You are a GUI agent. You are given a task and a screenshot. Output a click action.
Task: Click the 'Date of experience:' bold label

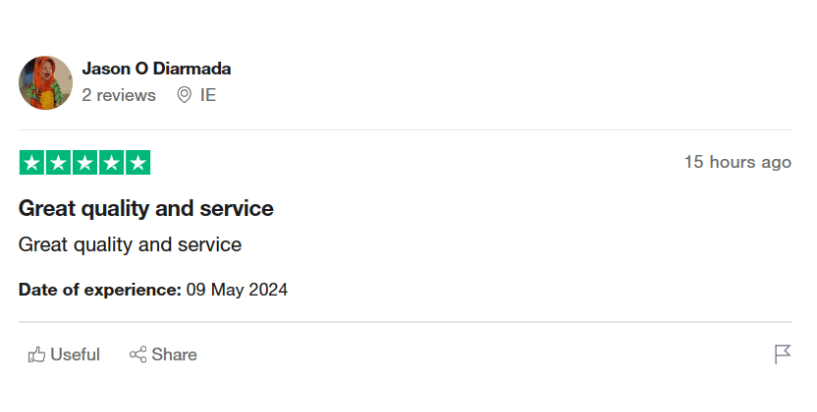tap(100, 290)
